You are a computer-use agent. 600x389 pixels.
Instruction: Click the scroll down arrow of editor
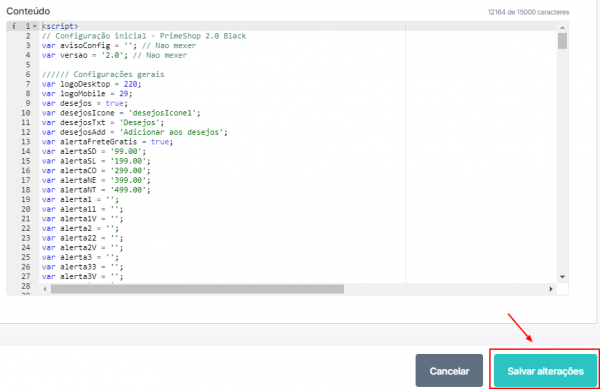pyautogui.click(x=562, y=277)
